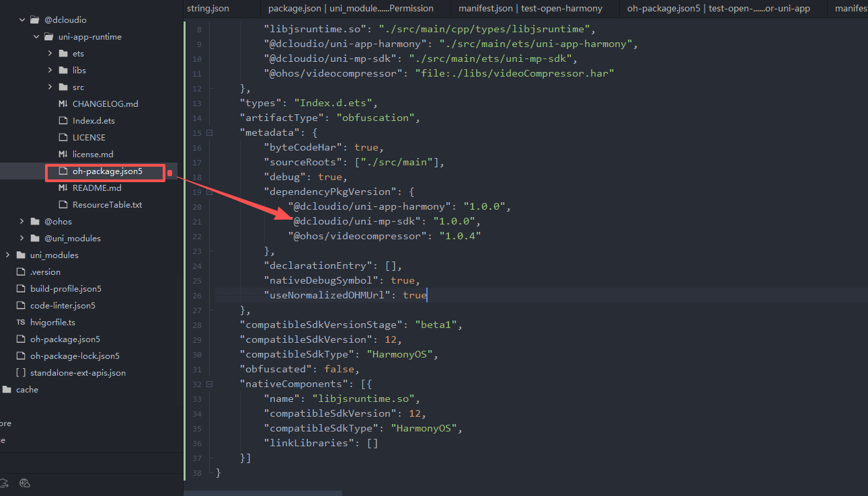The width and height of the screenshot is (868, 496).
Task: Click the file icon beside code-linter.json5
Action: coord(20,305)
